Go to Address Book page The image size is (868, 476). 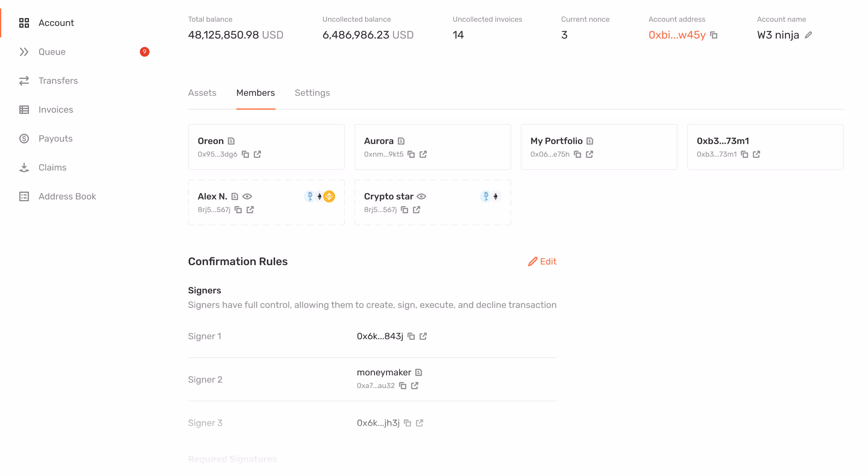pos(67,196)
